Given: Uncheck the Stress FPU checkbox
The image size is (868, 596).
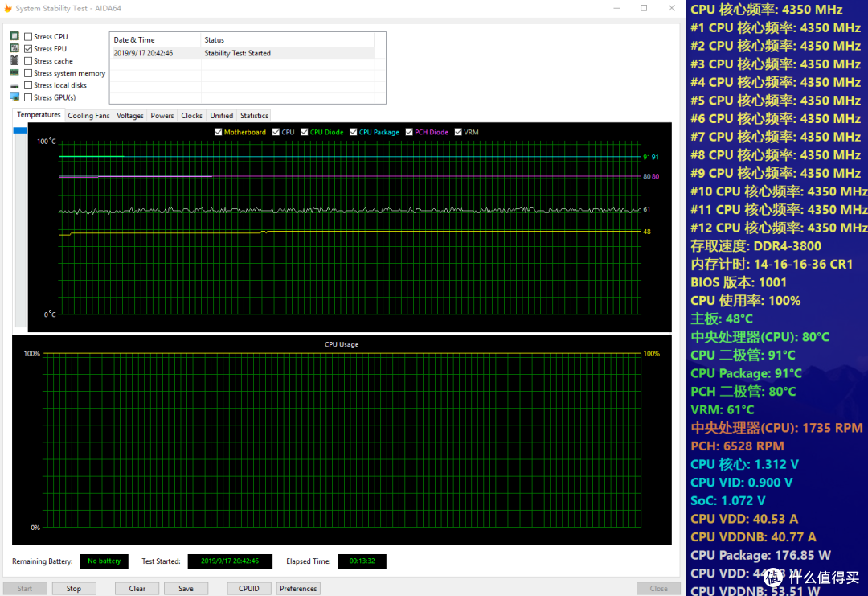Looking at the screenshot, I should (28, 49).
